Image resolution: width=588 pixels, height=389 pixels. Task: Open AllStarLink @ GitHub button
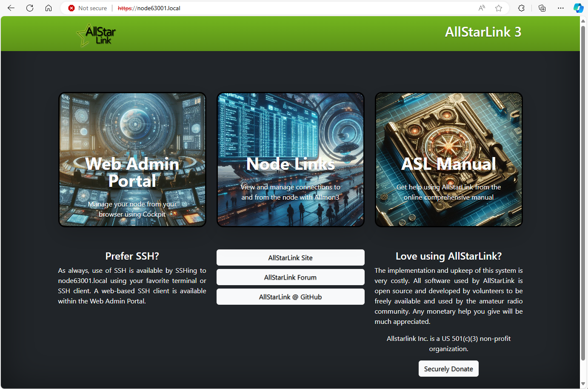pos(291,297)
